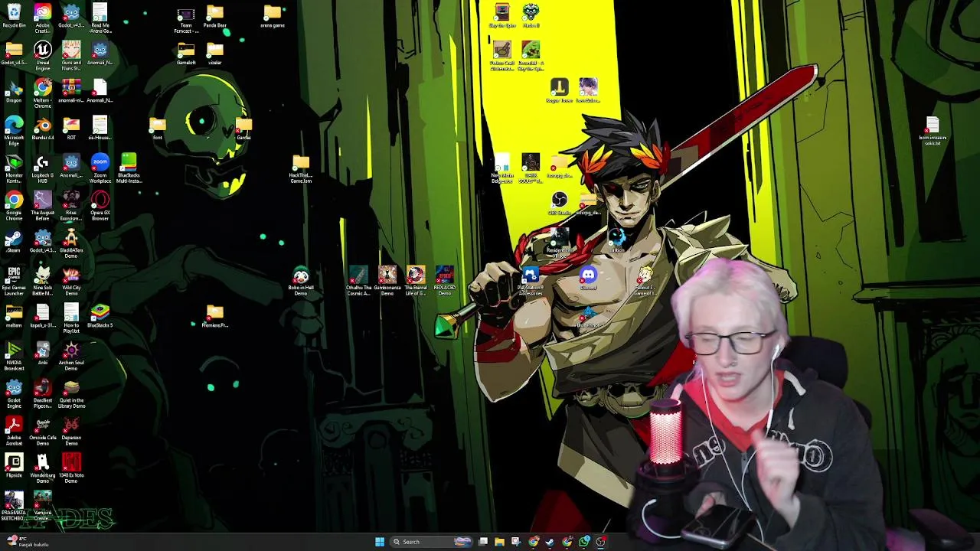Open Archon Soul Demo icon
This screenshot has height=551, width=980.
pos(71,356)
